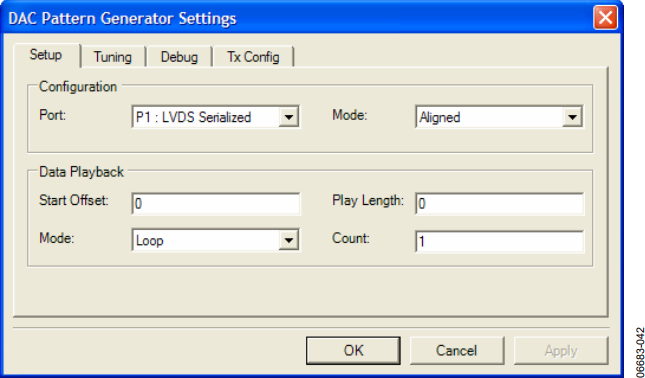Click the Start Offset input field
645x378 pixels.
[x=216, y=204]
